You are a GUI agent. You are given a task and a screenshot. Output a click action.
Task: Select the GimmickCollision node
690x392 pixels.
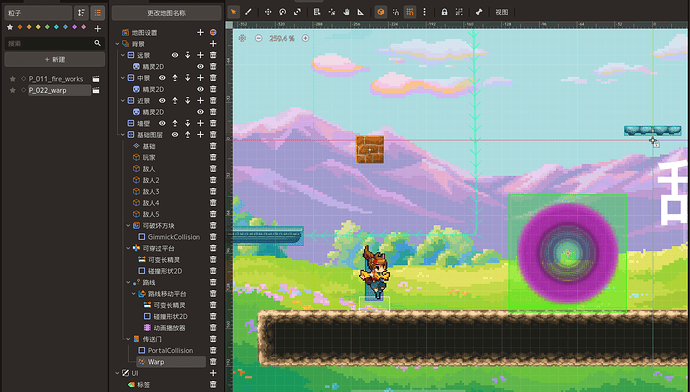click(x=173, y=237)
